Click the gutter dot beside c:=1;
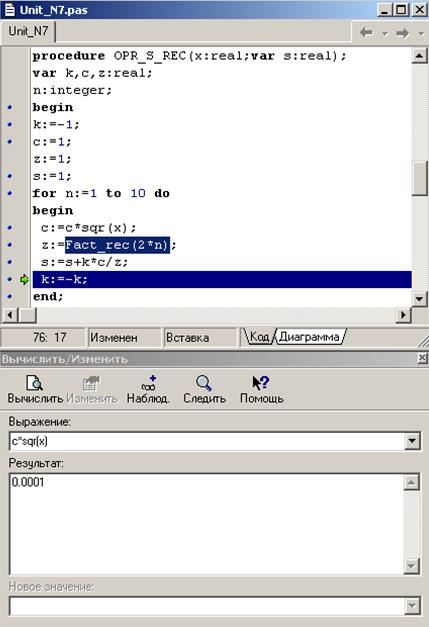 click(x=10, y=142)
